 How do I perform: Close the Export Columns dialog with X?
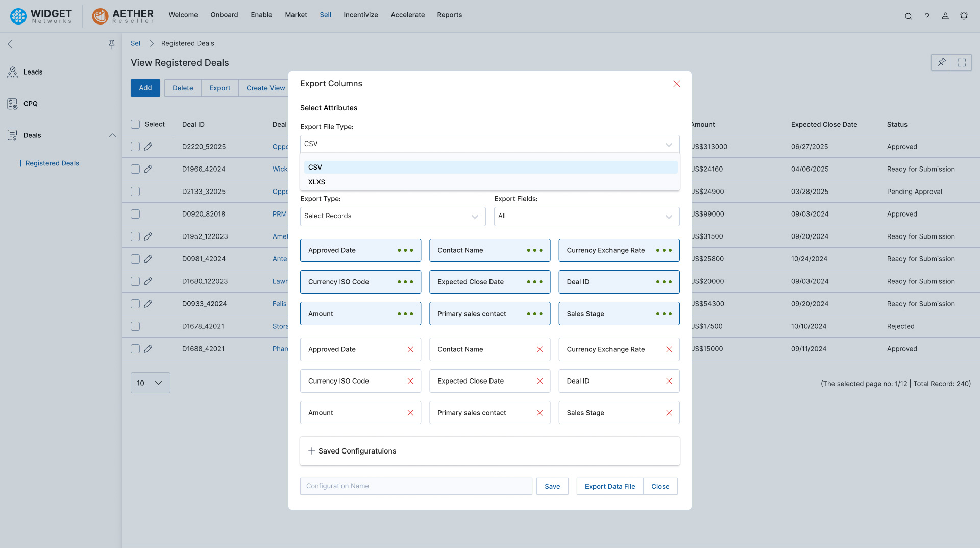pos(676,84)
